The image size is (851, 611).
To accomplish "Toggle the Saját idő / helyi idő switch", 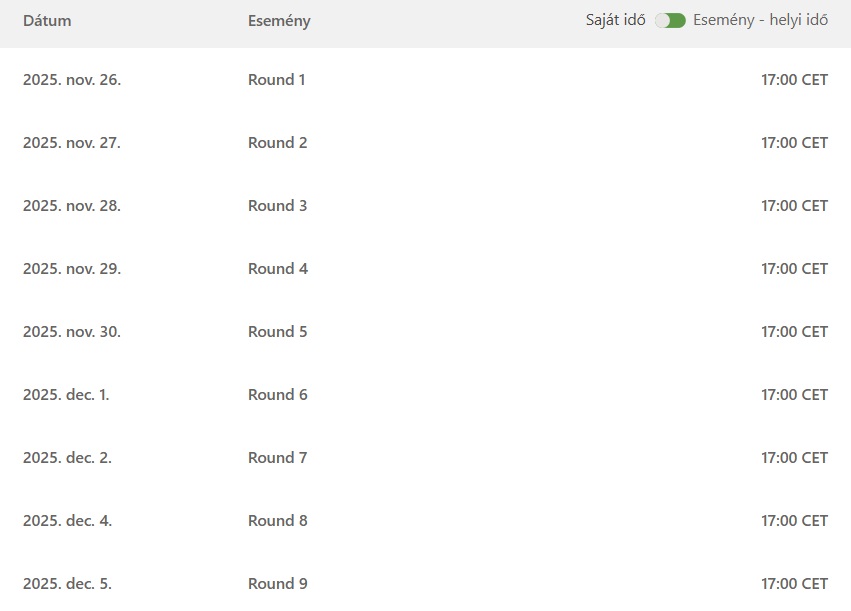I will pyautogui.click(x=670, y=21).
